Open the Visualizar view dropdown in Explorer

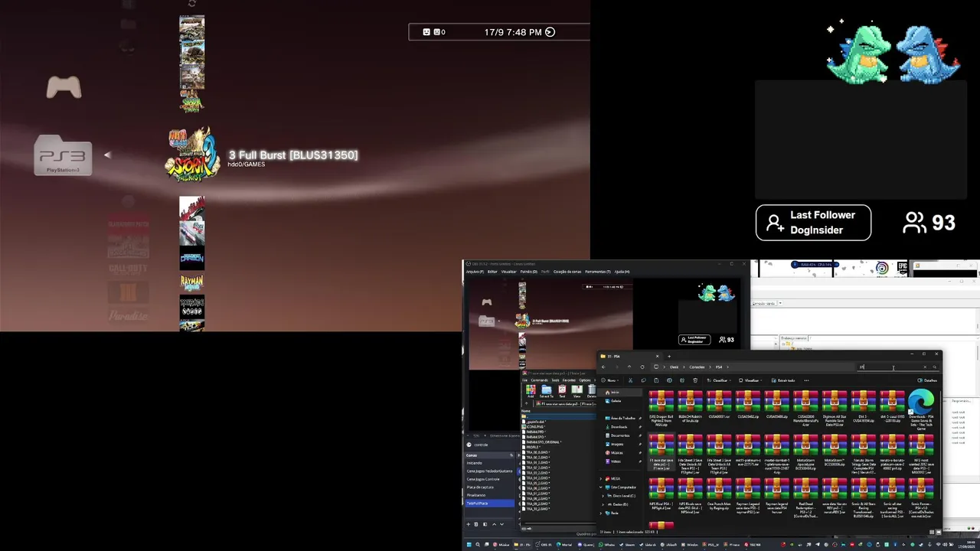[x=750, y=380]
